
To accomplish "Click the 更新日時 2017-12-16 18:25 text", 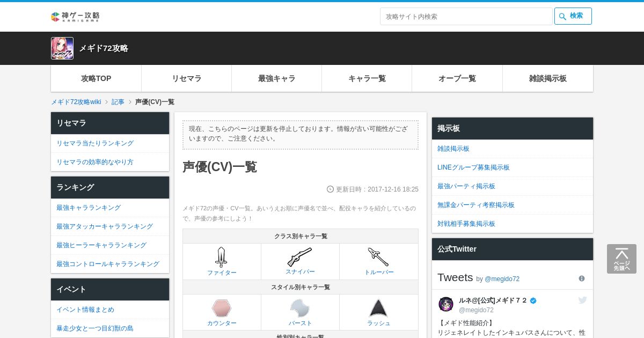I will coord(377,189).
